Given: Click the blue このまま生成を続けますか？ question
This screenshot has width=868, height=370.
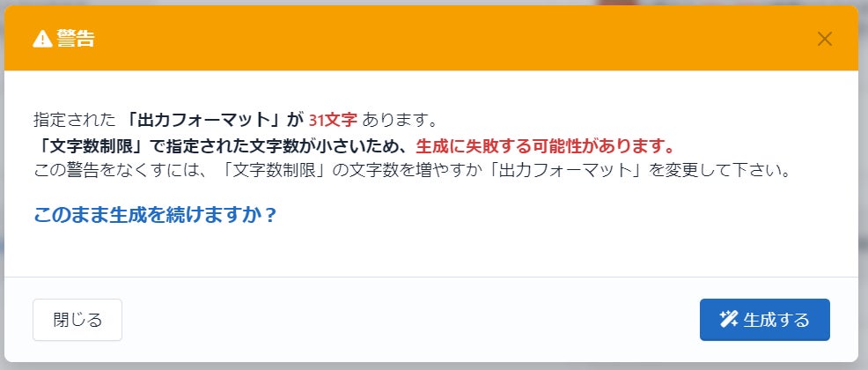Looking at the screenshot, I should pyautogui.click(x=155, y=214).
